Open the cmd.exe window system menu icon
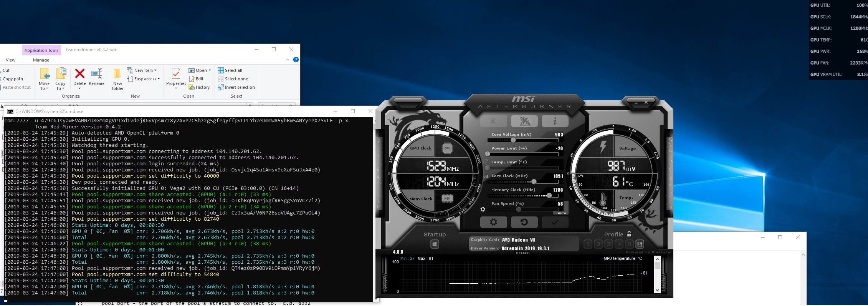868x306 pixels. pyautogui.click(x=10, y=111)
